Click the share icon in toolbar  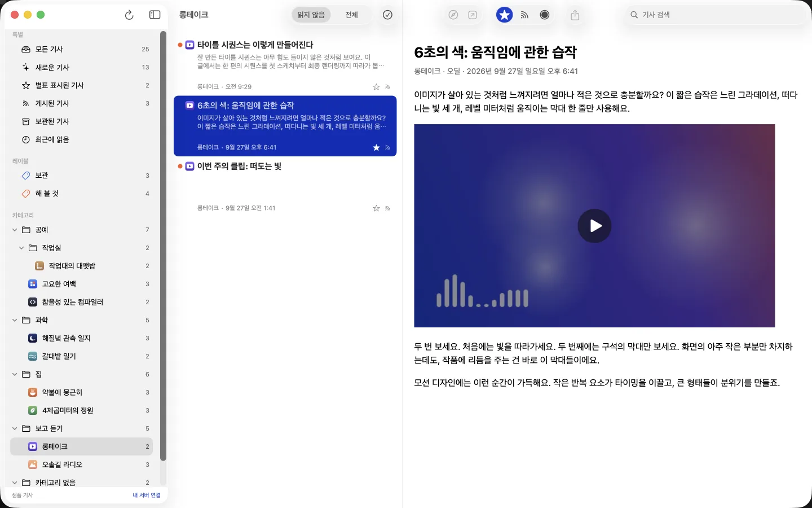point(575,15)
